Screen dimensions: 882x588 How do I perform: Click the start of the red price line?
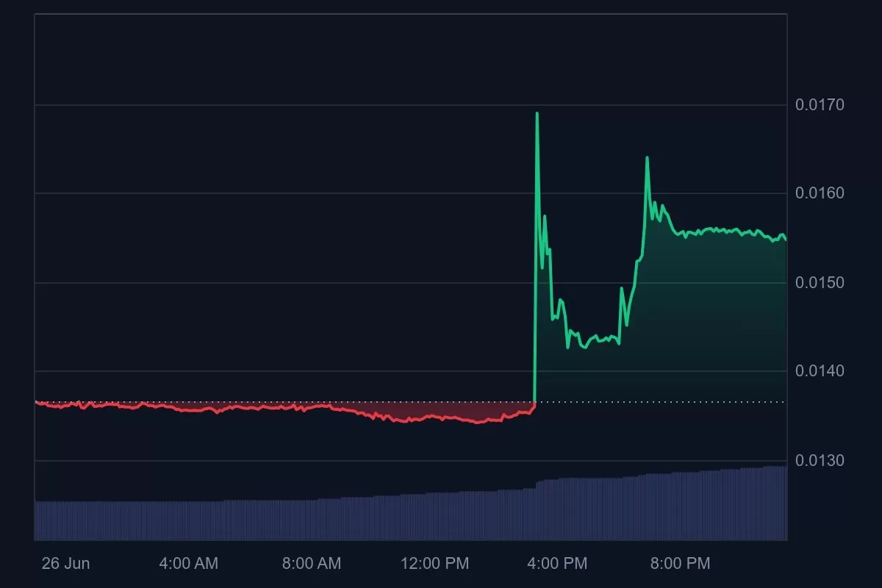tap(37, 402)
